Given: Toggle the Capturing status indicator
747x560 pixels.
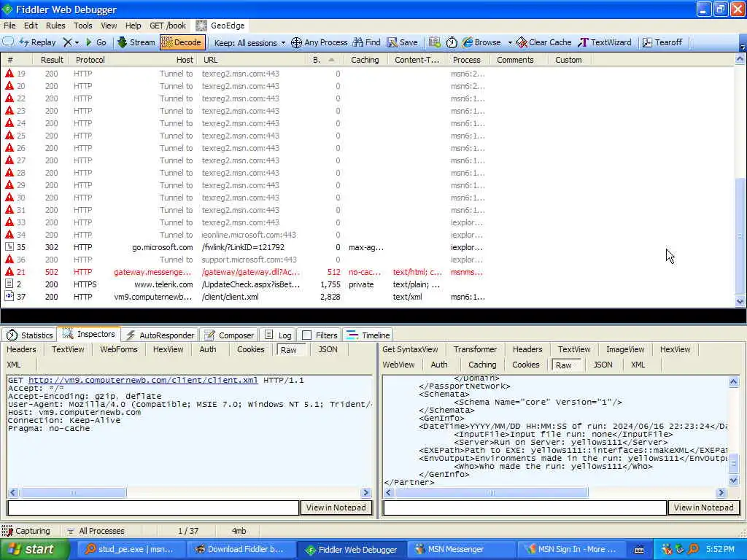Looking at the screenshot, I should point(26,531).
